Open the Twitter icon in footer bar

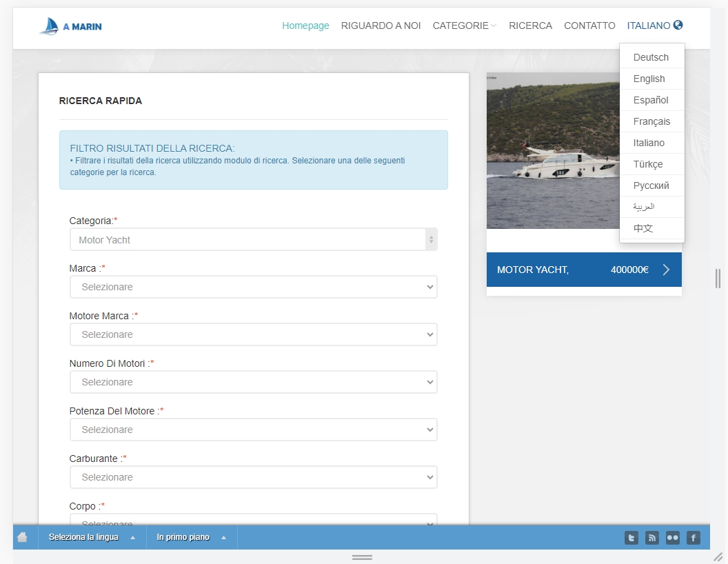(631, 538)
